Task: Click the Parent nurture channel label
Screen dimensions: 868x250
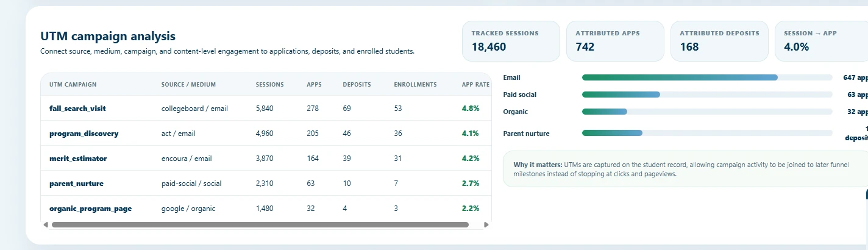Action: point(526,133)
